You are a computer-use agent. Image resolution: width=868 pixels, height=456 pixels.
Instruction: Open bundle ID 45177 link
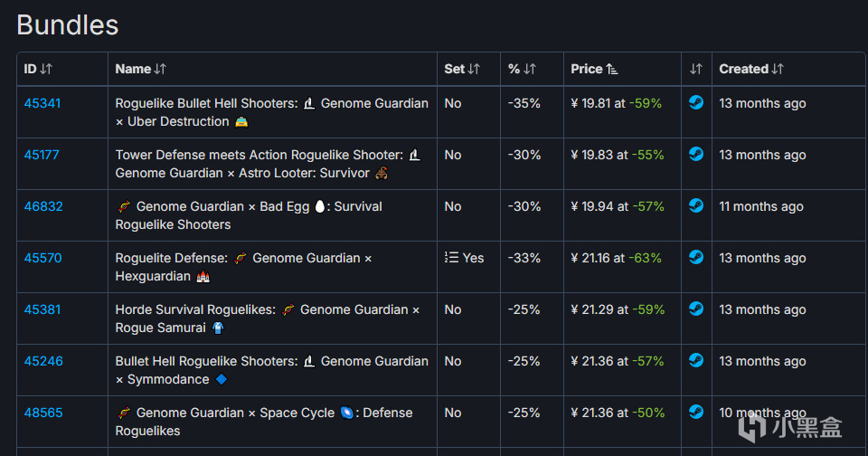pyautogui.click(x=42, y=155)
